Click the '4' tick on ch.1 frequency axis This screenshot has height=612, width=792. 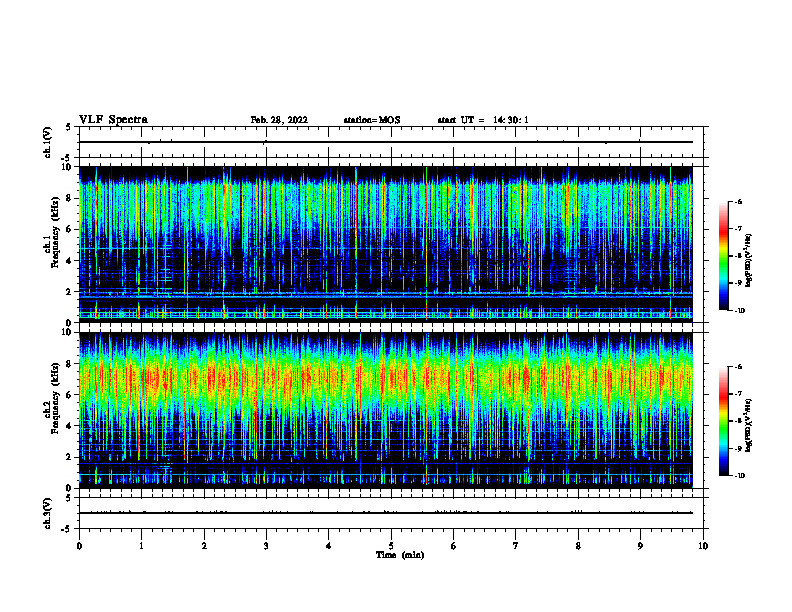pos(69,261)
